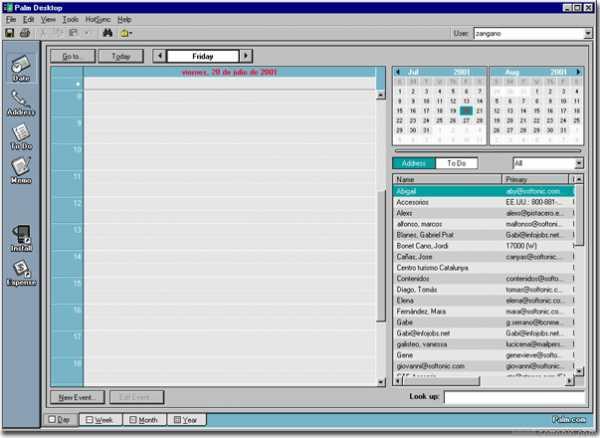The image size is (600, 438).
Task: Select August 15 in the mini calendar
Action: 537,111
